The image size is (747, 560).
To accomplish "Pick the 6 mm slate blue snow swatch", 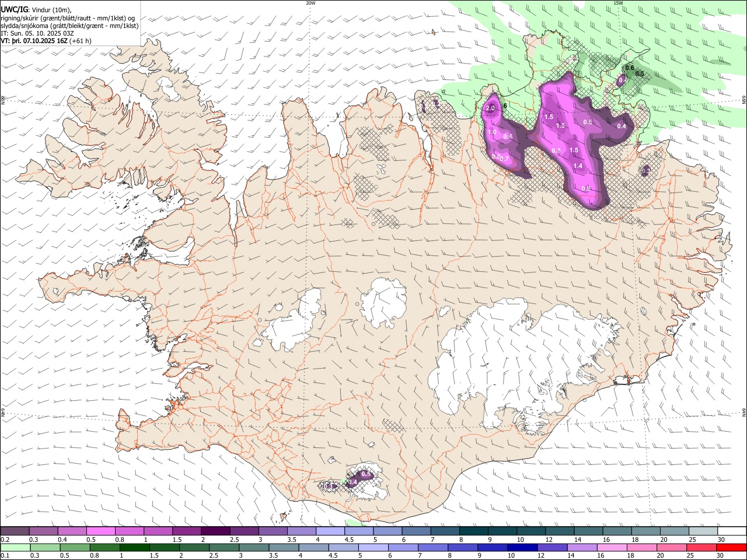I will (416, 531).
